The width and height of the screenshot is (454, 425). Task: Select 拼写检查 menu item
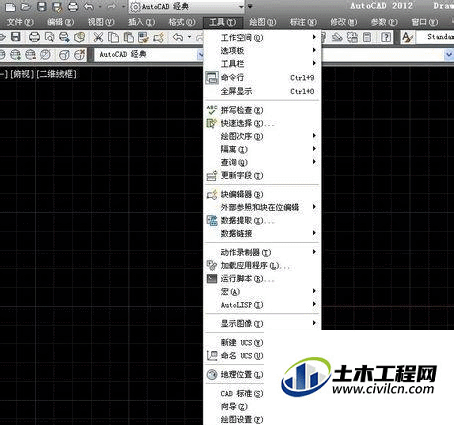262,110
